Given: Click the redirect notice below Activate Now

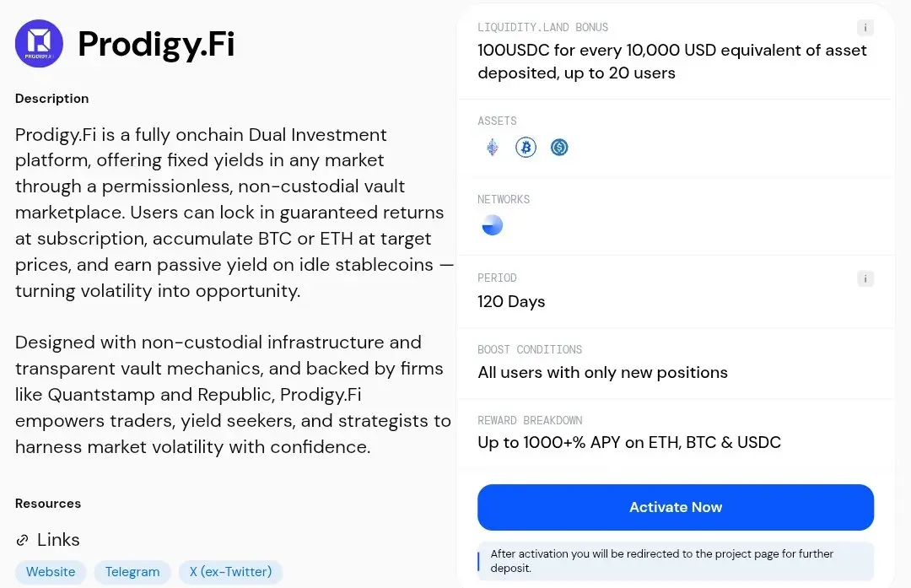Looking at the screenshot, I should tap(676, 561).
